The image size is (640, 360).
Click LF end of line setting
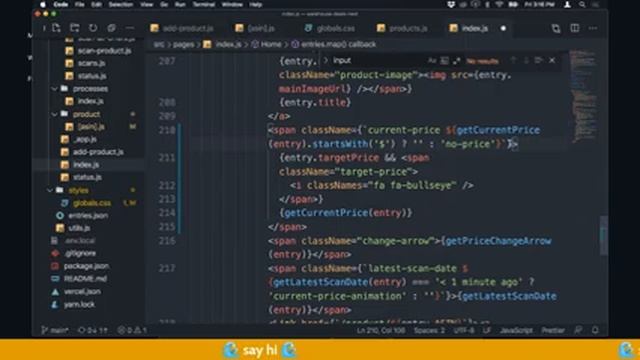click(x=487, y=330)
